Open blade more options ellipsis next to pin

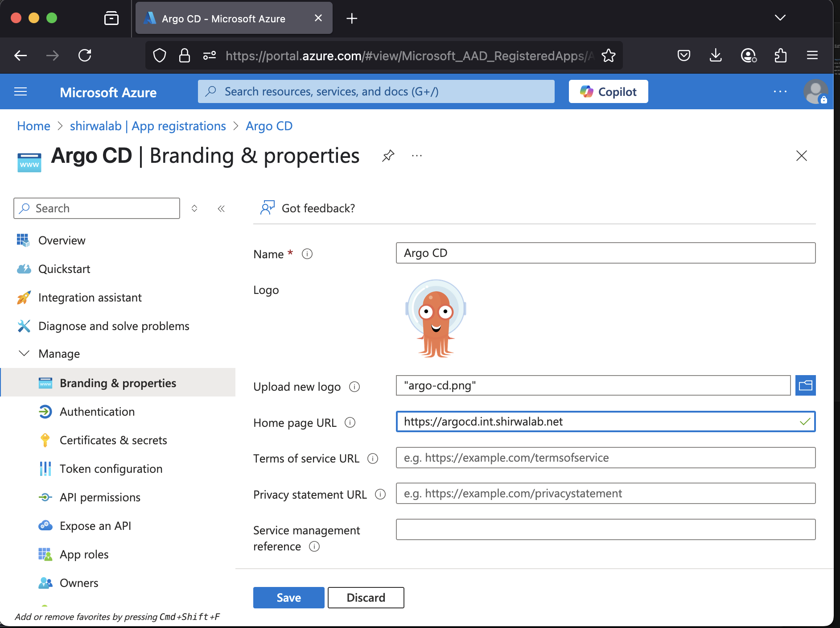(417, 156)
